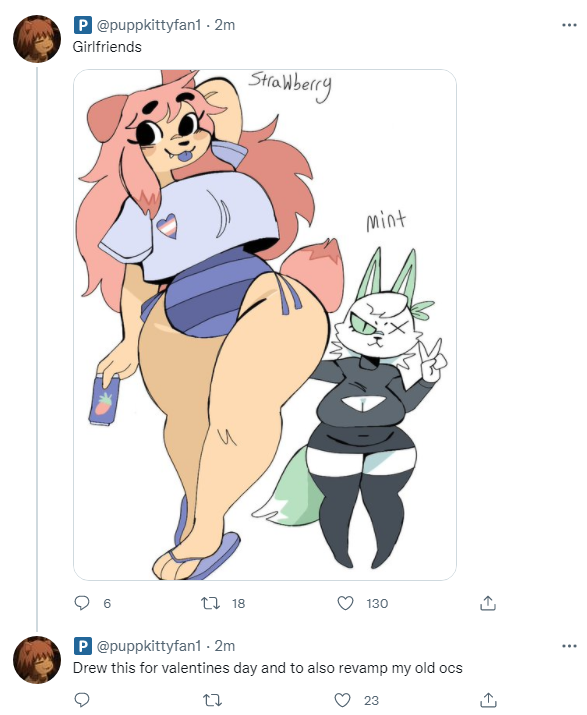Screen dimensions: 587x715
Task: Click the reply icon on Girlfriends tweet
Action: [x=82, y=603]
